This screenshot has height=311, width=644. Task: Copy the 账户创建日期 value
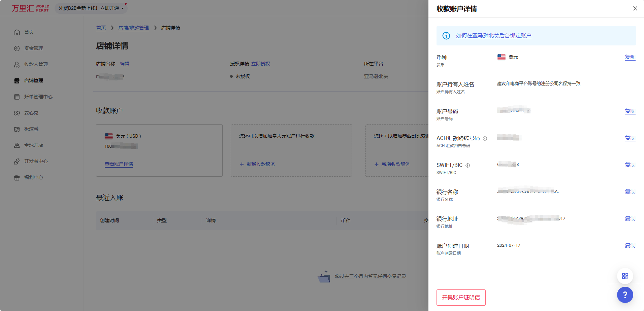click(630, 246)
